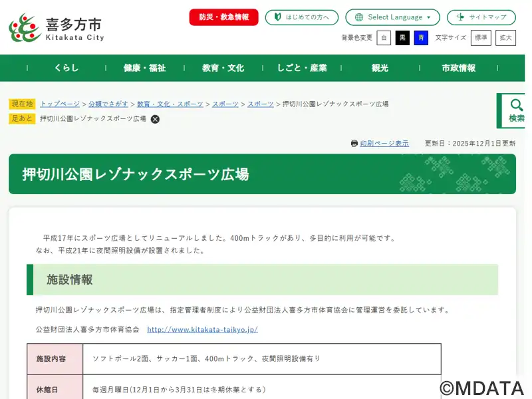Go to second スポーツ breadcrumb link
The width and height of the screenshot is (532, 399).
click(261, 104)
